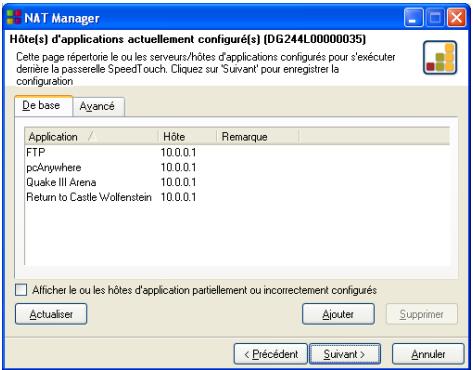473x370 pixels.
Task: Cancel the wizard with Annuler
Action: click(428, 354)
